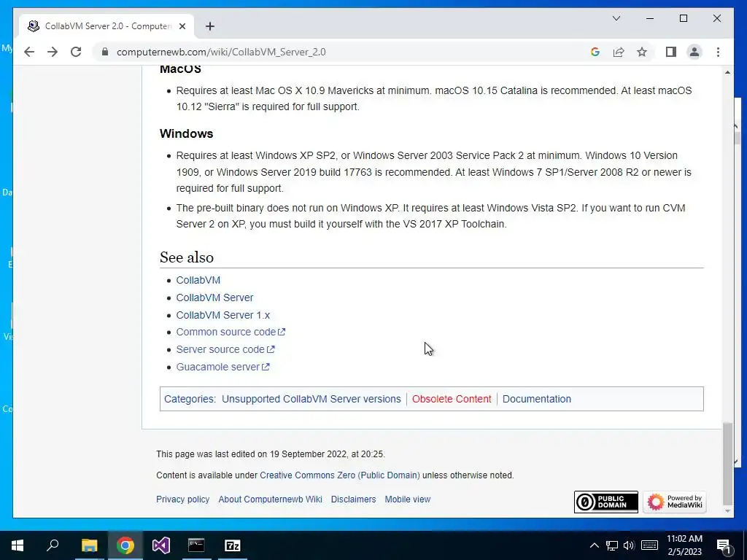The width and height of the screenshot is (747, 560).
Task: Share this page via share icon
Action: 619,52
